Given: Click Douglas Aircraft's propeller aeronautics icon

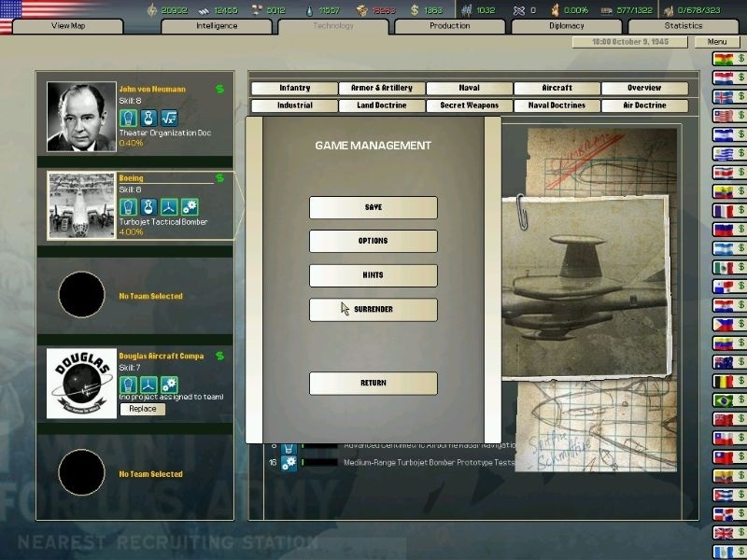Looking at the screenshot, I should click(148, 384).
